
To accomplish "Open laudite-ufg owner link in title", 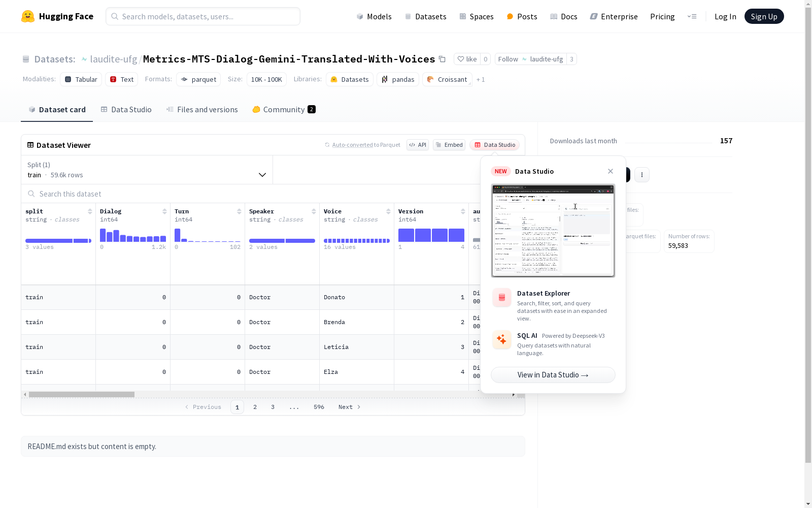I will [x=113, y=59].
